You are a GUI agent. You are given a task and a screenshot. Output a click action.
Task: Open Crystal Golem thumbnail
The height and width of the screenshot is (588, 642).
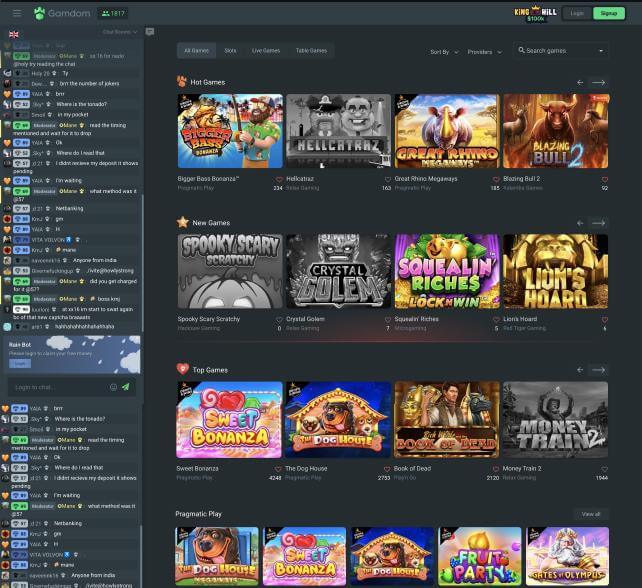point(339,271)
